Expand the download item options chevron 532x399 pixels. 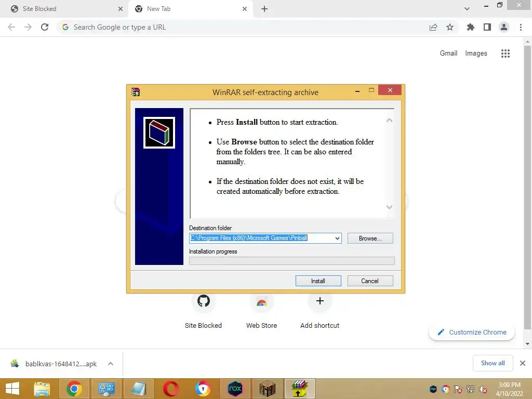[x=111, y=364]
